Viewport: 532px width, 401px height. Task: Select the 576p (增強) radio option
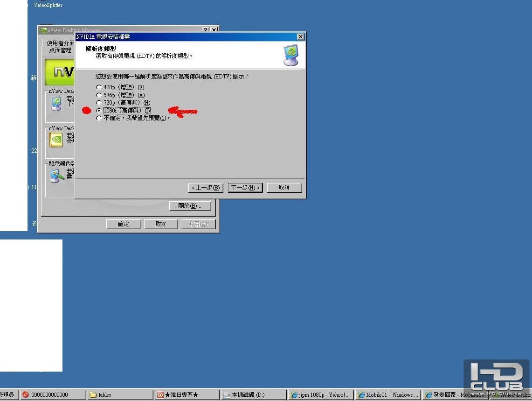tap(99, 95)
